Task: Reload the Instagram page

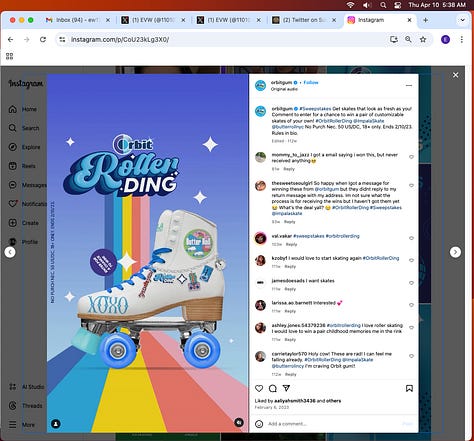Action: tap(43, 39)
